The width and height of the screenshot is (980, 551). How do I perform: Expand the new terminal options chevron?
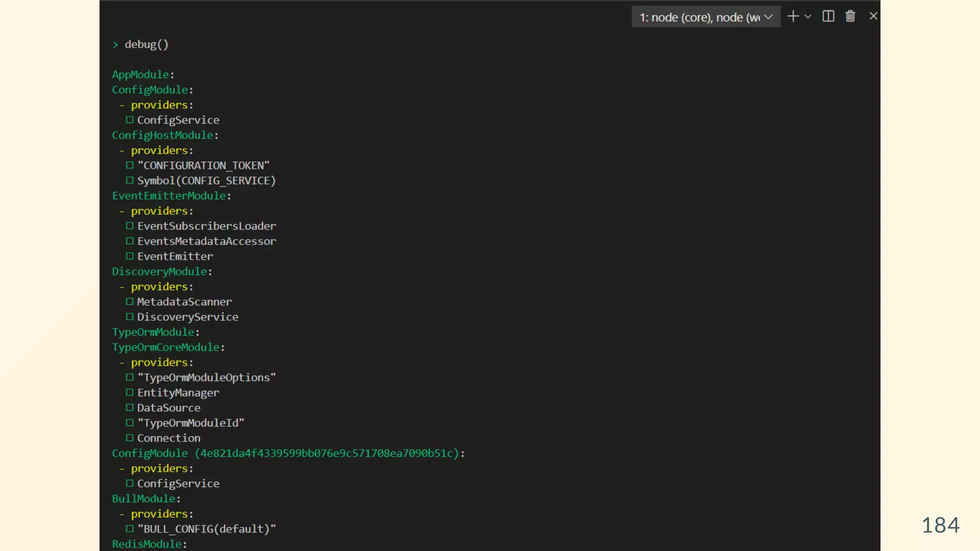[x=808, y=16]
